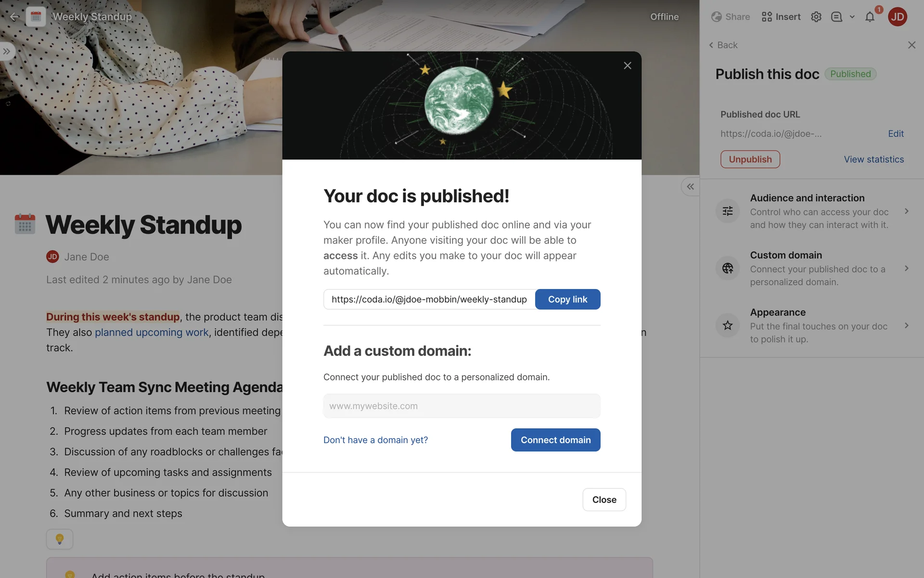Expand the left sidebar with the double-chevron icon
Viewport: 924px width, 578px height.
click(x=7, y=52)
